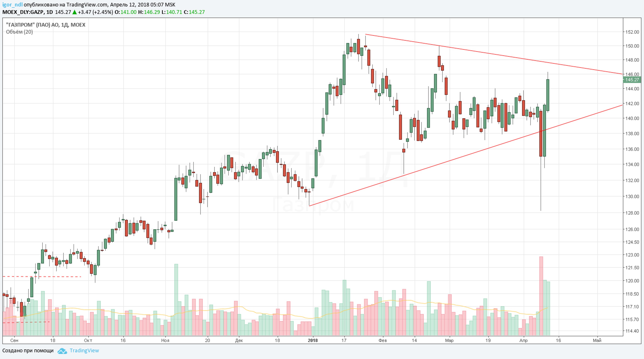
Task: Click the 152.00 price scale label
Action: (x=632, y=32)
